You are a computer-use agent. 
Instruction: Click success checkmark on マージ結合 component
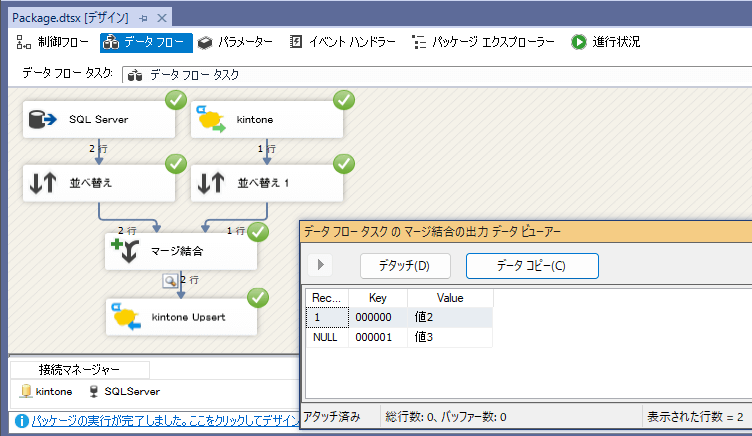click(x=258, y=232)
